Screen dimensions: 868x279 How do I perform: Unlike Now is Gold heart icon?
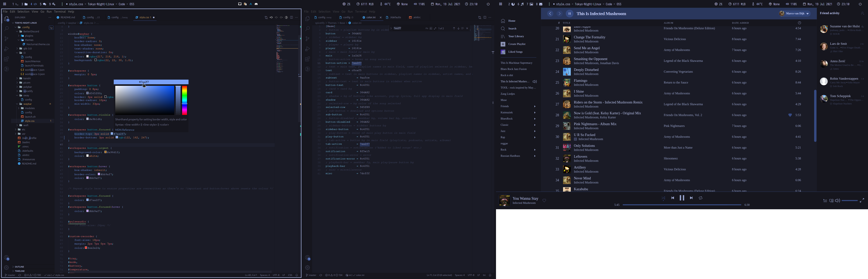click(x=790, y=115)
